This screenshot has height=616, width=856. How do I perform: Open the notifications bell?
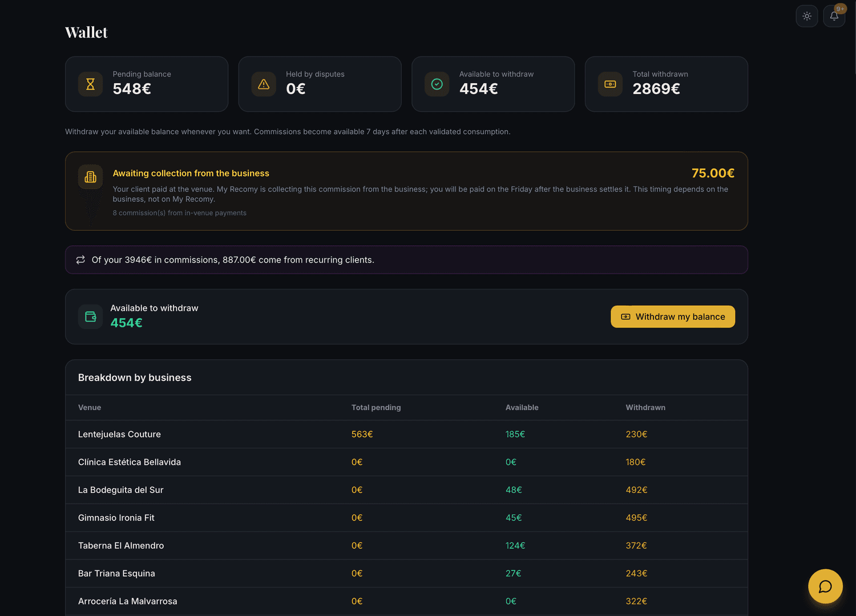coord(834,16)
